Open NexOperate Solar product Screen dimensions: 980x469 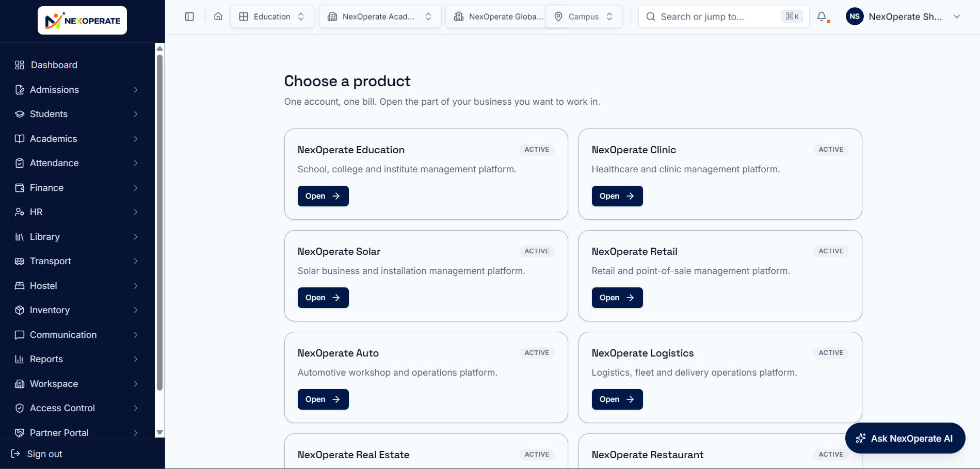[323, 298]
